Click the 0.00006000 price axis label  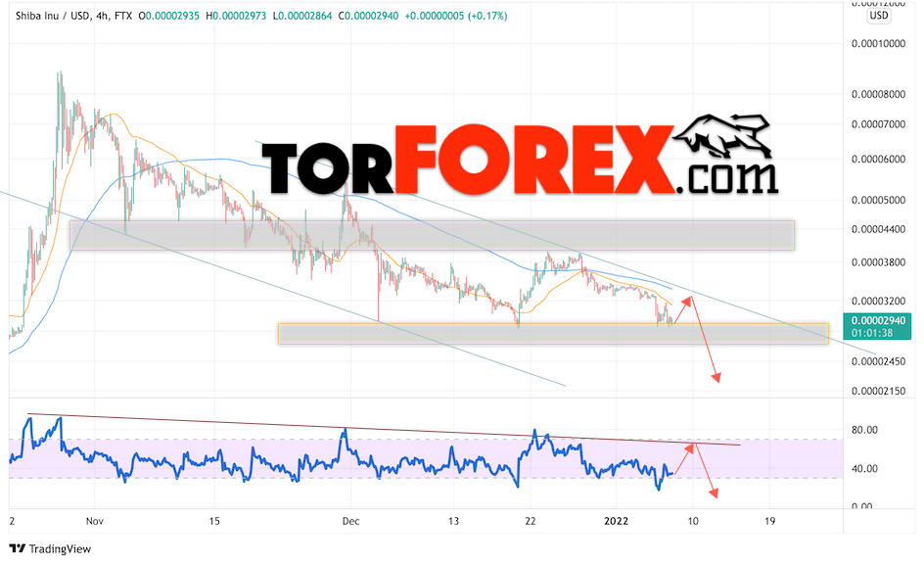pos(878,160)
